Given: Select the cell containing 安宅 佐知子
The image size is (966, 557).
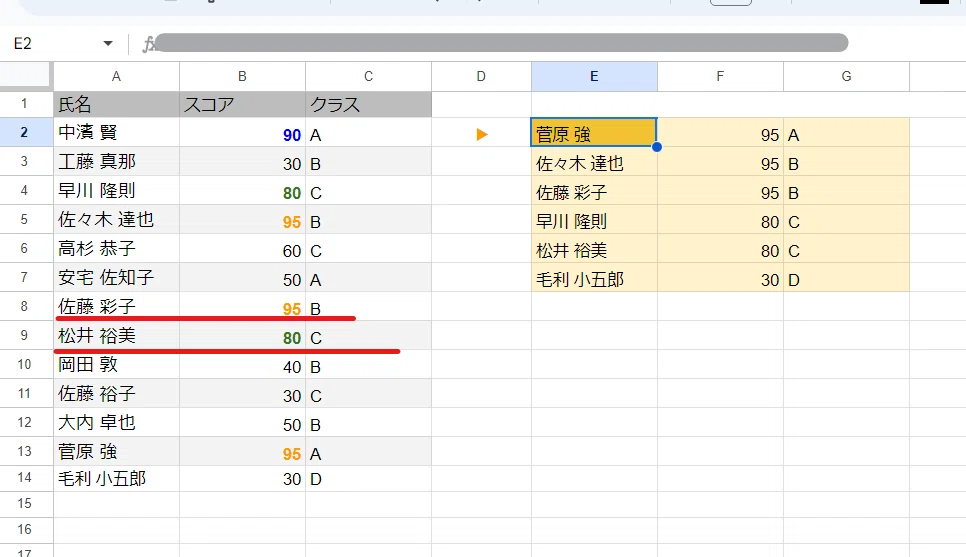Looking at the screenshot, I should [x=116, y=277].
